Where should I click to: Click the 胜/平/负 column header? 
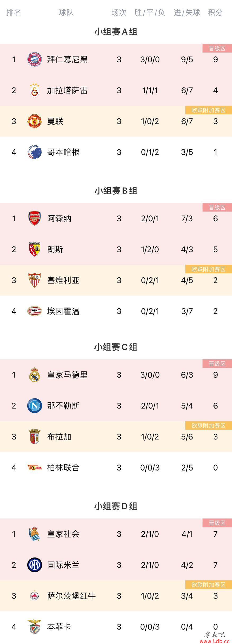click(150, 12)
